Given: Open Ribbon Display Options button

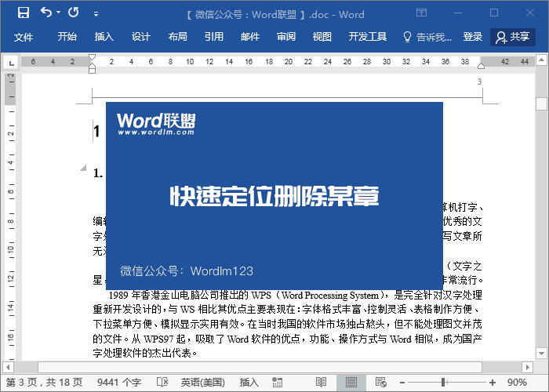Looking at the screenshot, I should (421, 13).
